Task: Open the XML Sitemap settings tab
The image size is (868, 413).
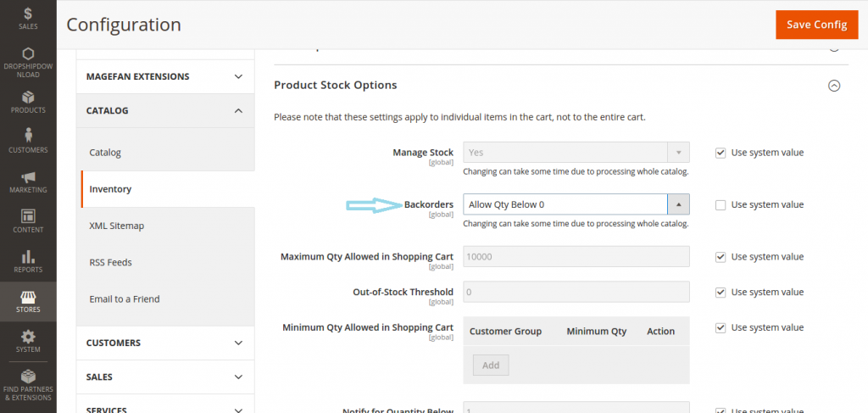Action: click(x=165, y=226)
